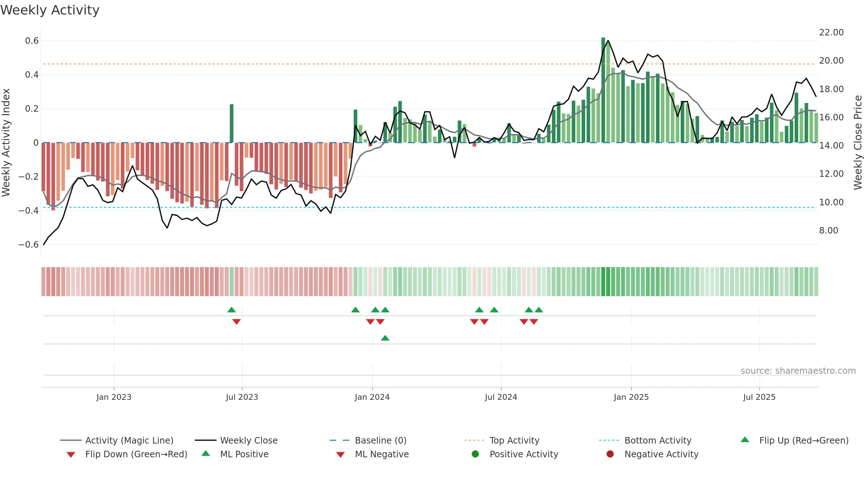Toggle Flip Down (Green→Red) legend entry

point(127,454)
